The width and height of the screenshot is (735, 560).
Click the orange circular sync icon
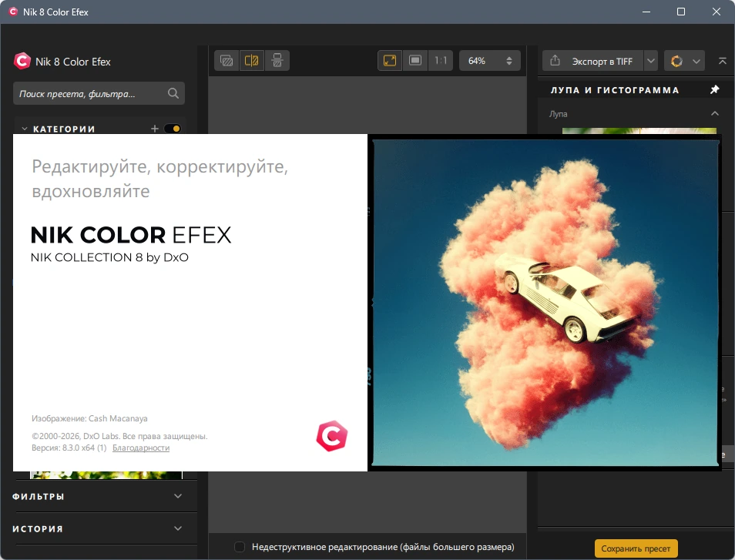pyautogui.click(x=676, y=61)
